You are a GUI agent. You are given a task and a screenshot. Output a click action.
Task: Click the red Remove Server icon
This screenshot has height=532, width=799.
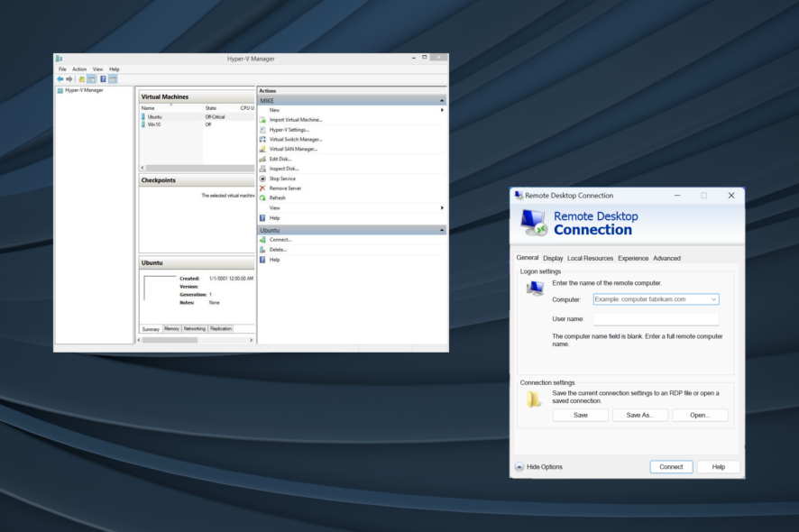point(262,188)
